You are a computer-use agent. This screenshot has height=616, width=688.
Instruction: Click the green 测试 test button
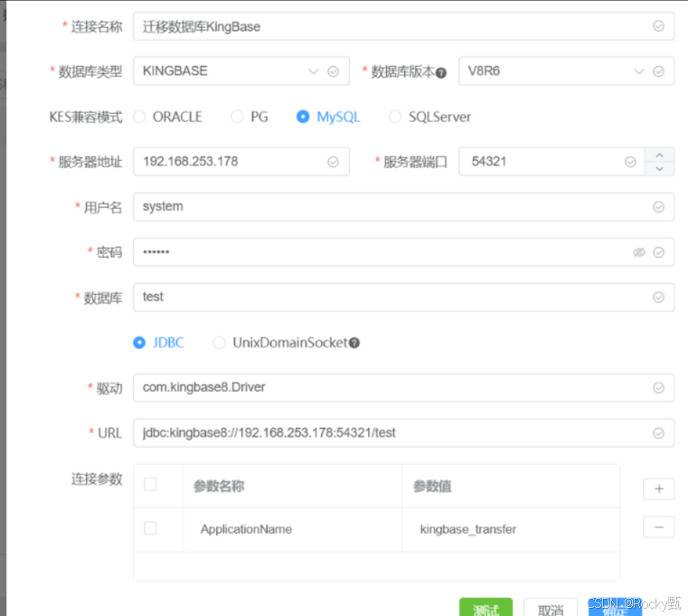coord(485,608)
